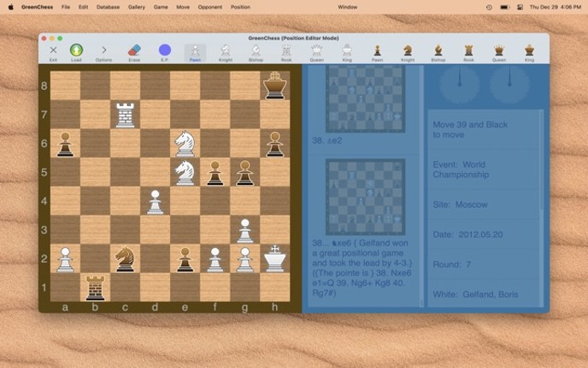Click the white pawn on a2
This screenshot has width=588, height=368.
(65, 260)
